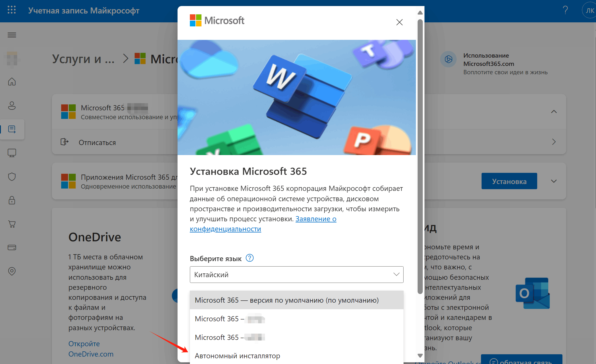Click the dialog scrollbar down arrow

[420, 355]
